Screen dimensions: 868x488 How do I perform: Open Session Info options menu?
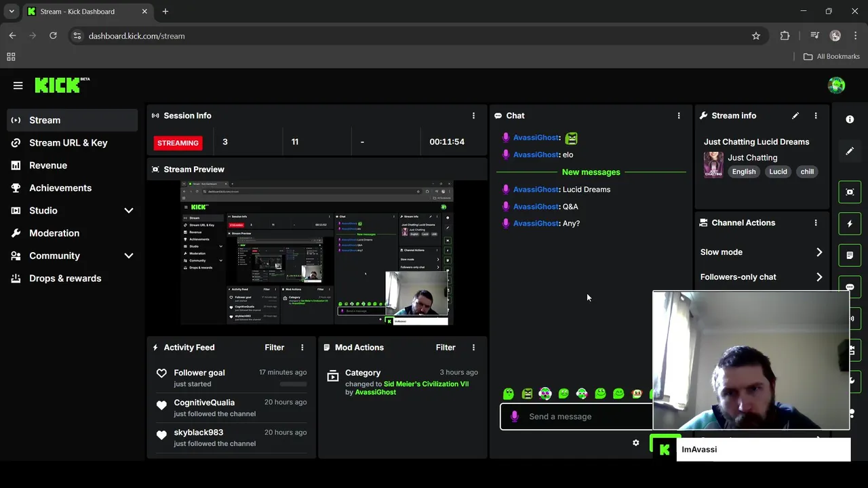(473, 116)
